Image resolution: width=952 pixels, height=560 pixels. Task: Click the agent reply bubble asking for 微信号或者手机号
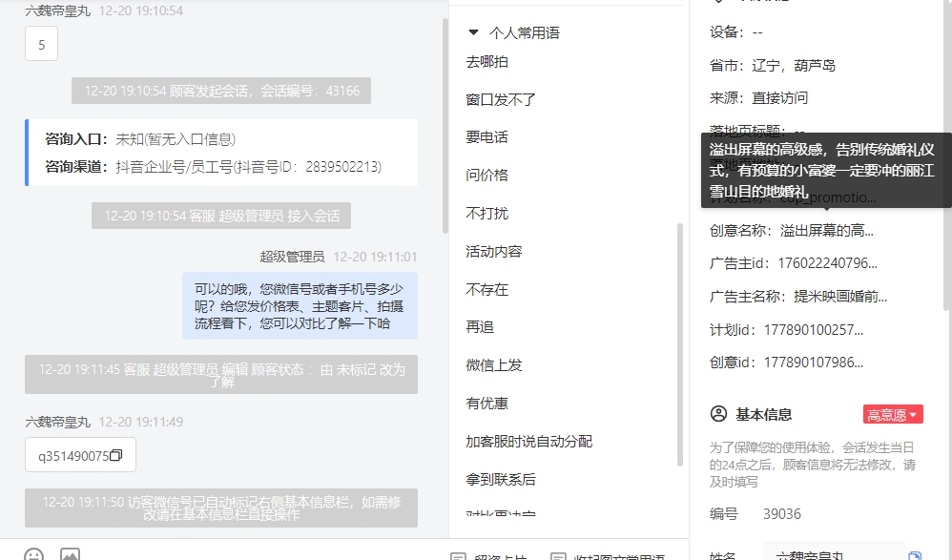tap(300, 305)
